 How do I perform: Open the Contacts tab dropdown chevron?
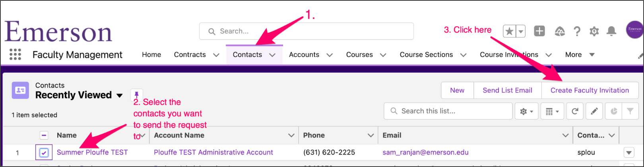(272, 55)
